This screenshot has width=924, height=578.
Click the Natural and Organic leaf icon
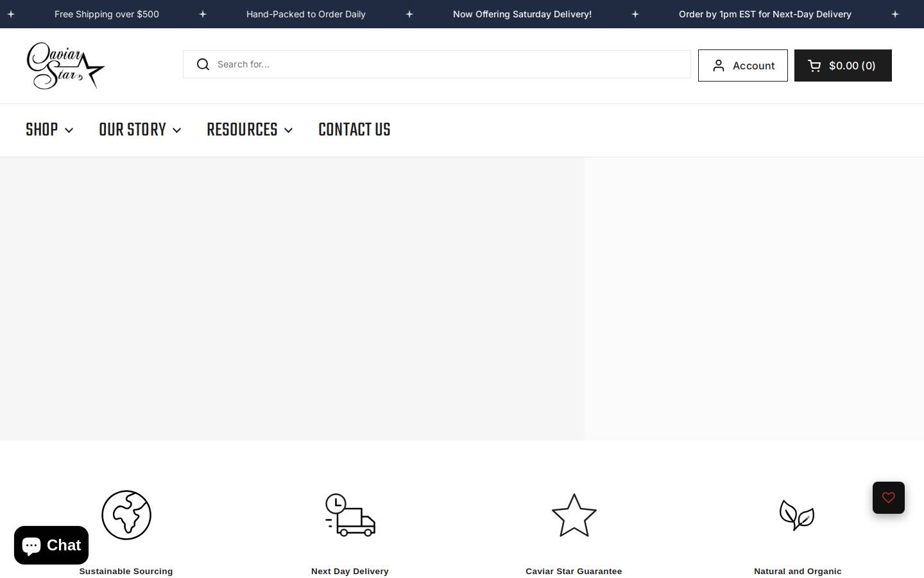tap(798, 515)
